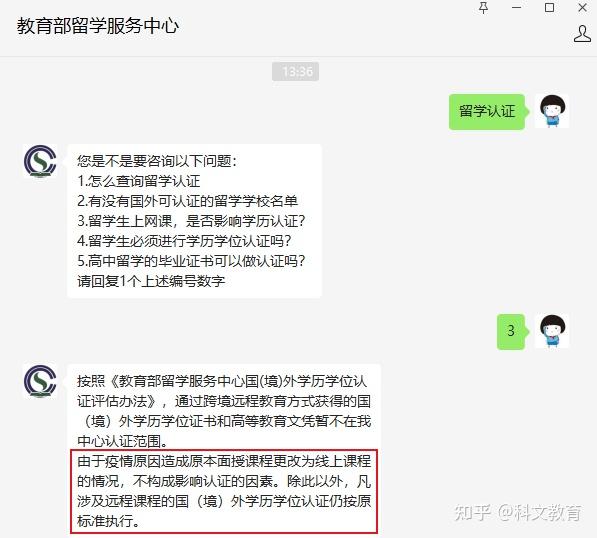Click the 13:36 timestamp label
Image resolution: width=597 pixels, height=538 pixels.
[x=295, y=71]
